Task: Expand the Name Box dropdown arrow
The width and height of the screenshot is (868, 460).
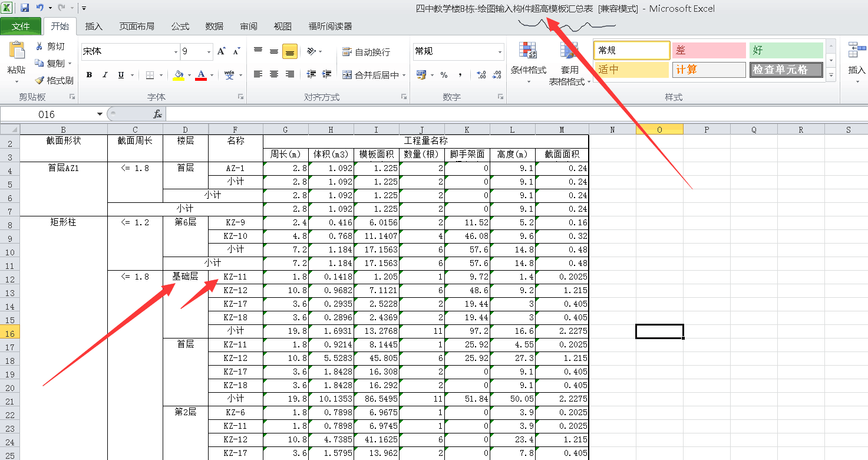Action: click(x=100, y=114)
